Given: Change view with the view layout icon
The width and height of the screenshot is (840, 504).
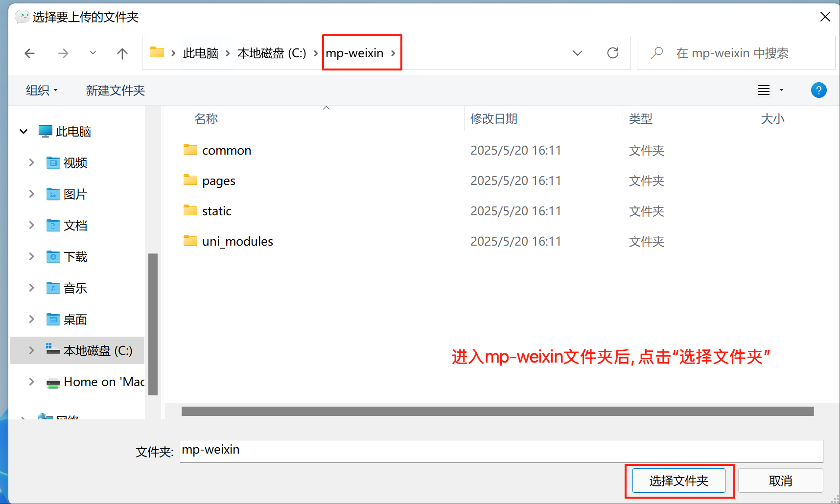Looking at the screenshot, I should pos(764,90).
